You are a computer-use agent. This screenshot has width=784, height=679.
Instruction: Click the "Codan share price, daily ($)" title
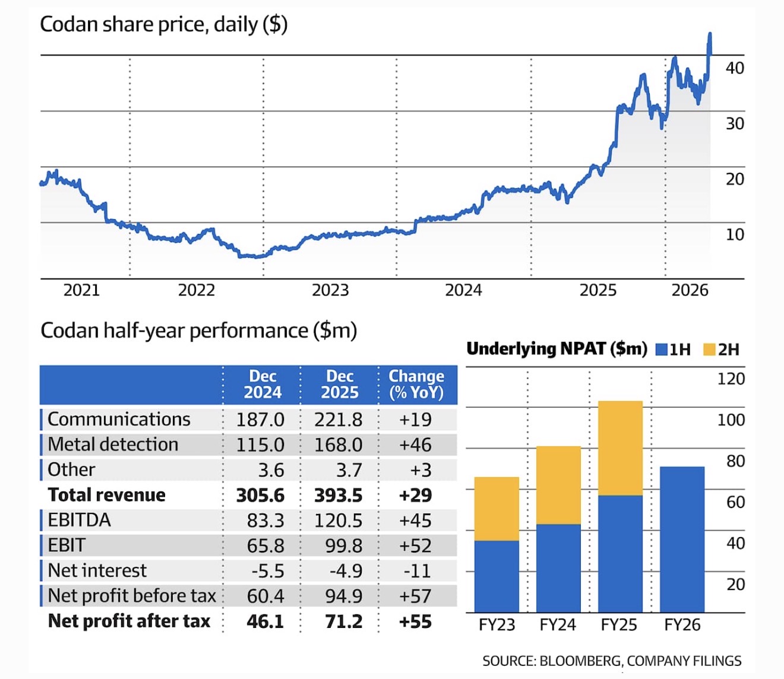pyautogui.click(x=164, y=24)
